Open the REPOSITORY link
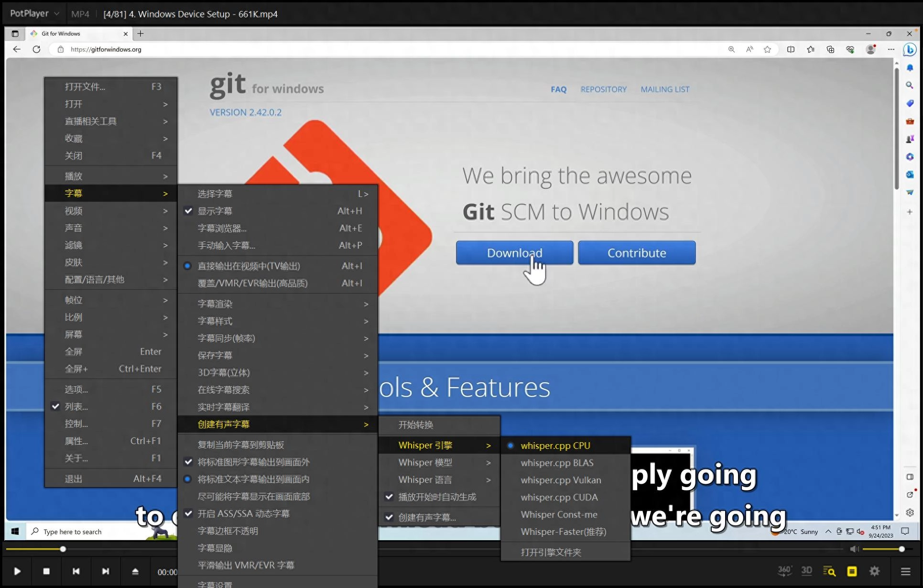 coord(603,89)
